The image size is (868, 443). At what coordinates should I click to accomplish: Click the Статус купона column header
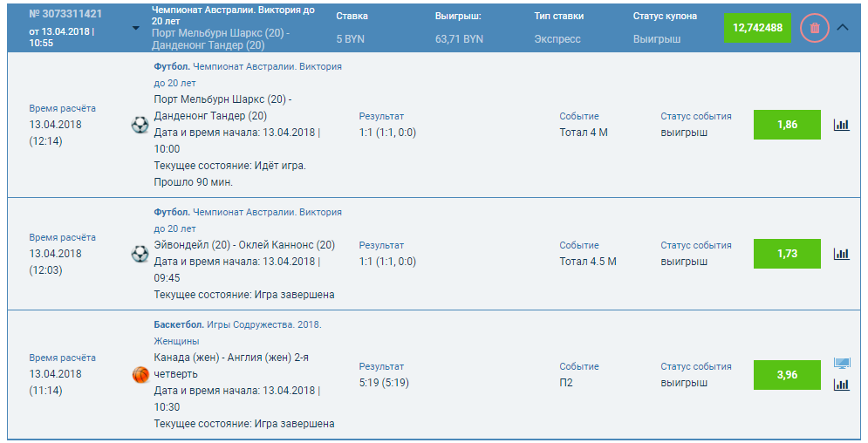point(665,16)
